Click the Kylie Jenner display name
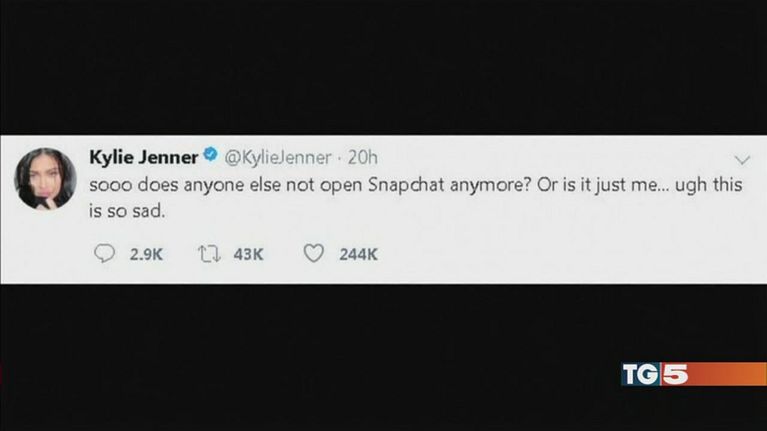Image resolution: width=767 pixels, height=431 pixels. (x=145, y=157)
